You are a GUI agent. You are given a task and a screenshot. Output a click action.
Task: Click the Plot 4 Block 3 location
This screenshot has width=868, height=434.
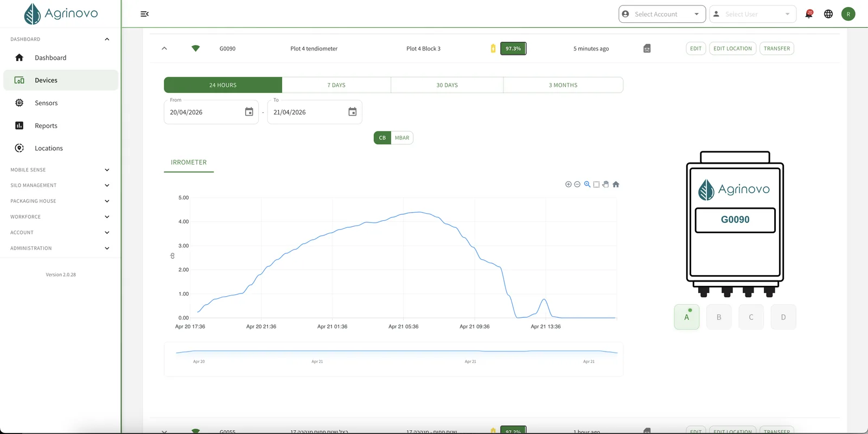click(x=423, y=49)
